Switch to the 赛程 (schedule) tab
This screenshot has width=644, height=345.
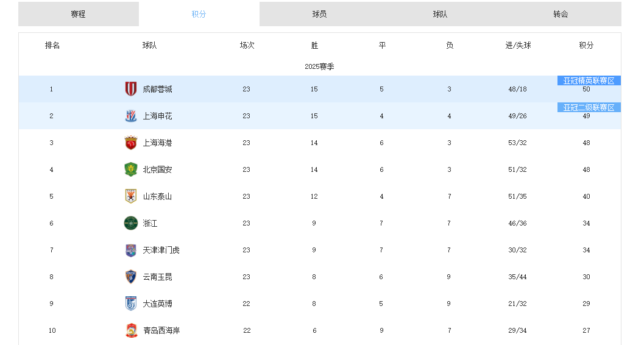[78, 14]
